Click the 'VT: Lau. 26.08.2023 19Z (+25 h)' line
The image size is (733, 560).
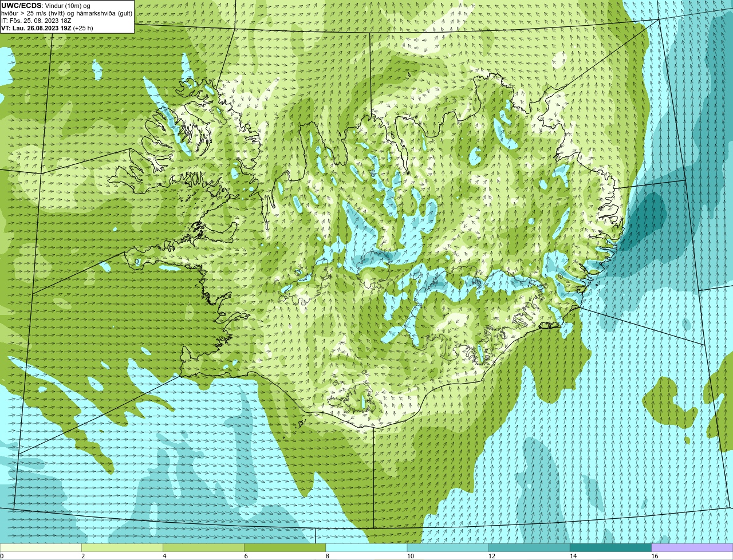pos(47,28)
